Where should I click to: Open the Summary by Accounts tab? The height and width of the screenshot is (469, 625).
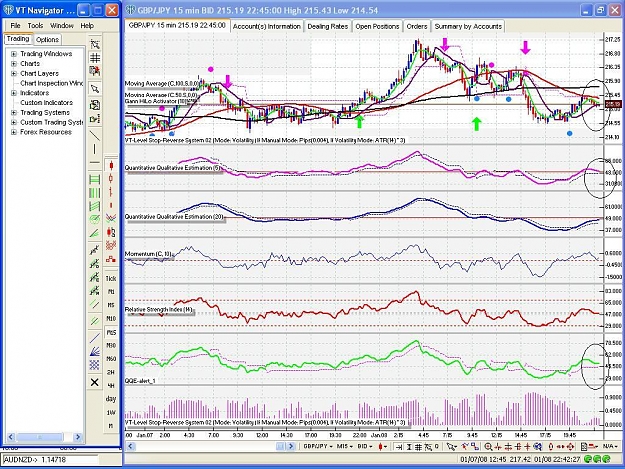[468, 26]
